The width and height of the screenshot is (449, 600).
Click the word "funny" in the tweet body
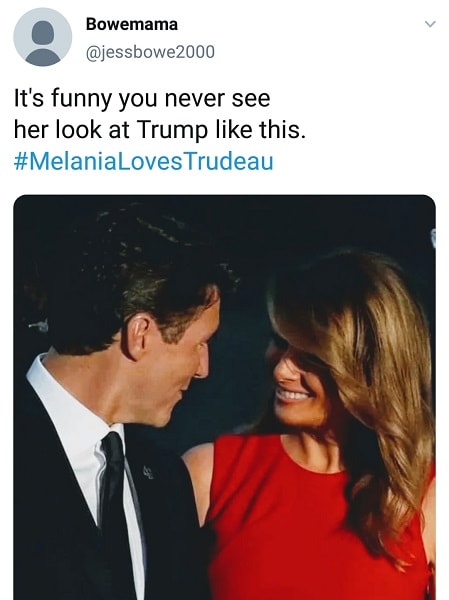(x=82, y=100)
